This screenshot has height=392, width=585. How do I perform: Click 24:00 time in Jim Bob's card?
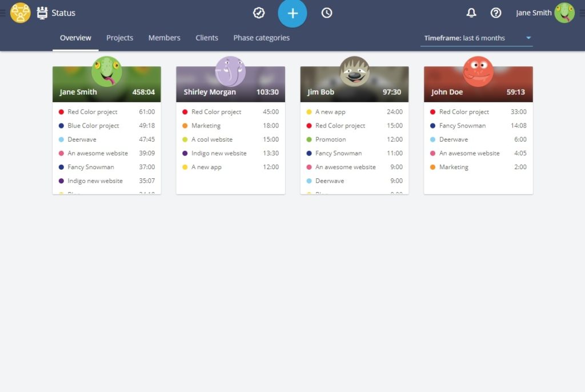click(x=395, y=111)
